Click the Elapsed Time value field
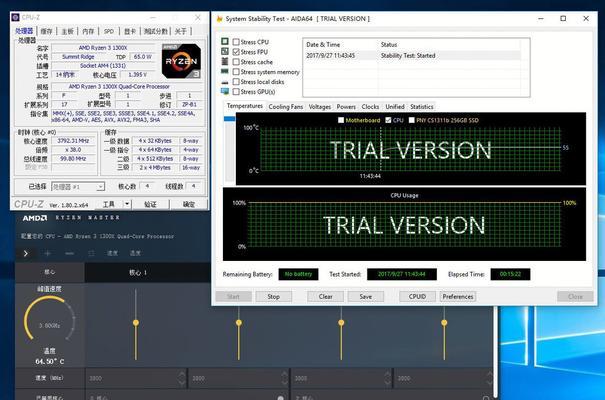Screen dimensions: 605x400 pos(510,274)
